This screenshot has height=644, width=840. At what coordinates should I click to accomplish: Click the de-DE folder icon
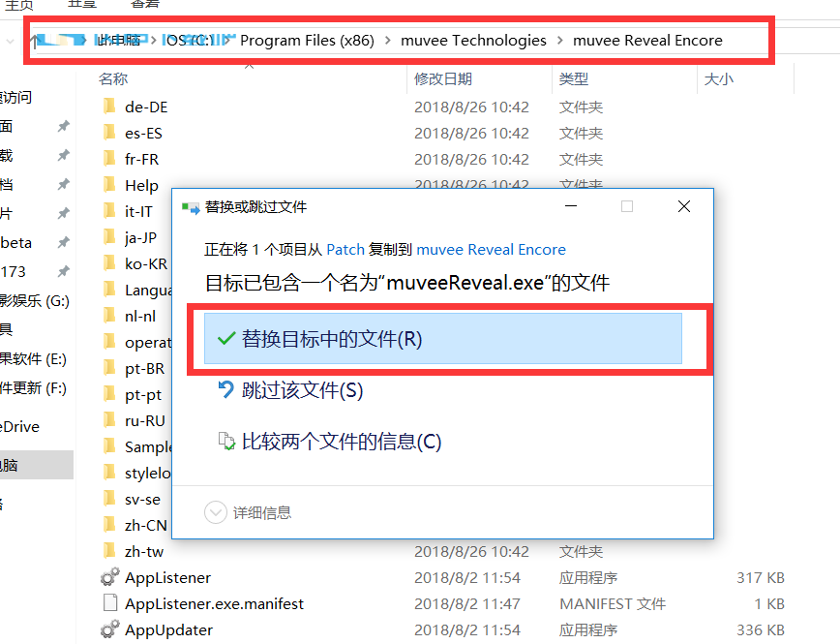click(x=109, y=107)
